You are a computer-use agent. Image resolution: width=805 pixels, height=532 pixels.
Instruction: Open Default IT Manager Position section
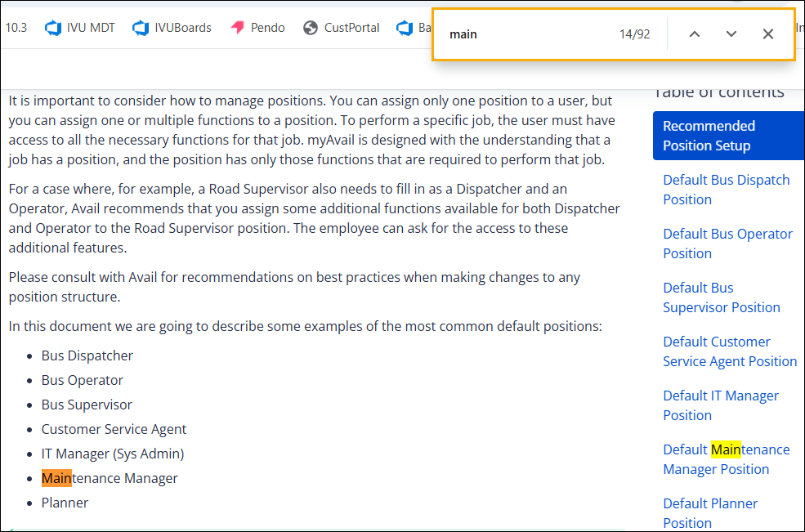720,405
